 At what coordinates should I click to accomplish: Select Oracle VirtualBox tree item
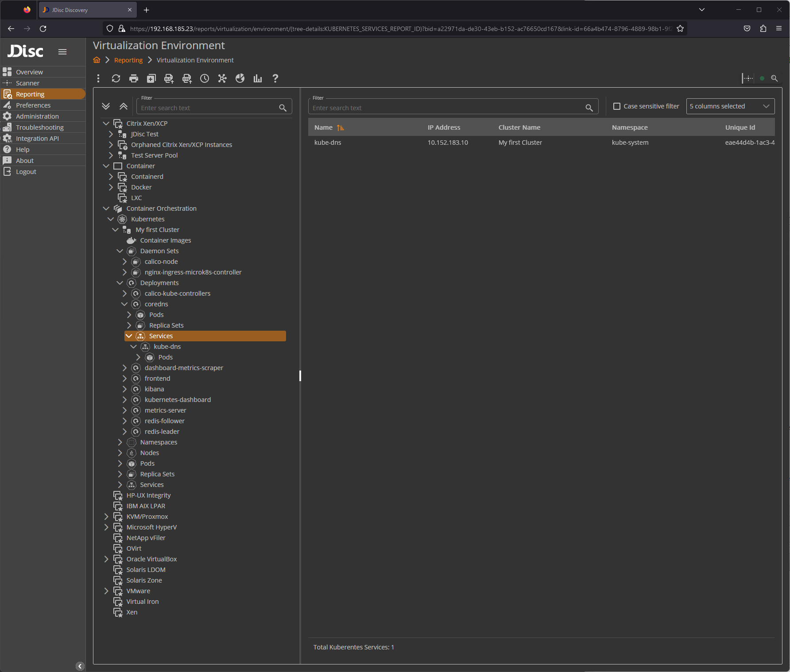[x=151, y=559]
